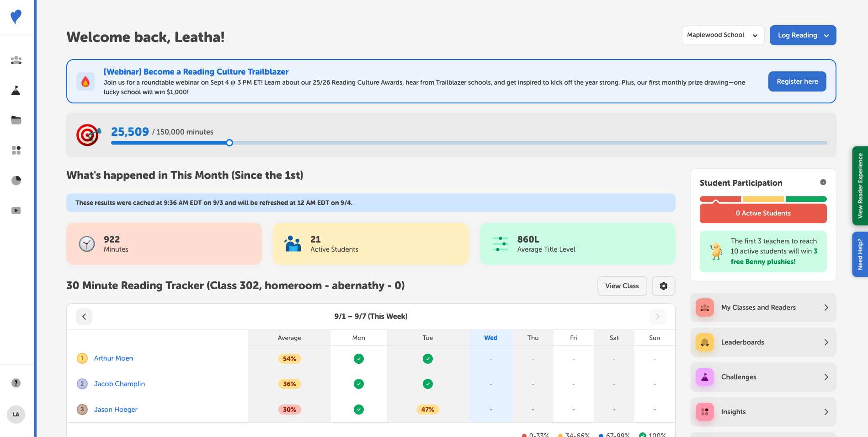Image resolution: width=868 pixels, height=437 pixels.
Task: Open the Log Reading dropdown
Action: 803,35
